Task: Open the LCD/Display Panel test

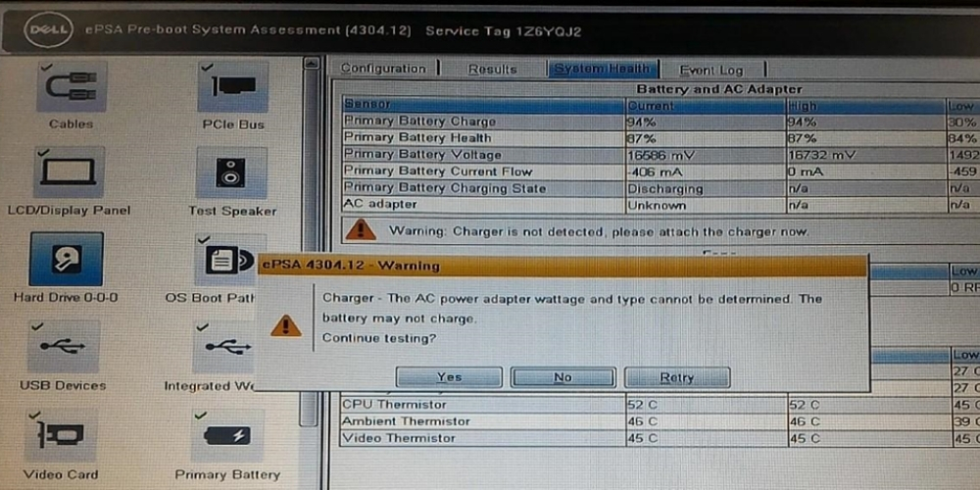Action: 69,172
